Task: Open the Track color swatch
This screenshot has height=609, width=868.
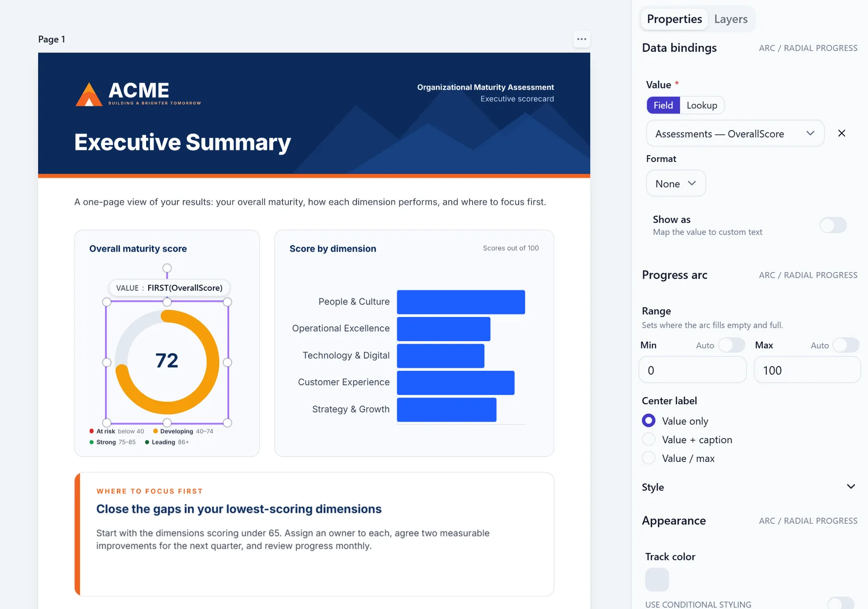Action: [x=657, y=579]
